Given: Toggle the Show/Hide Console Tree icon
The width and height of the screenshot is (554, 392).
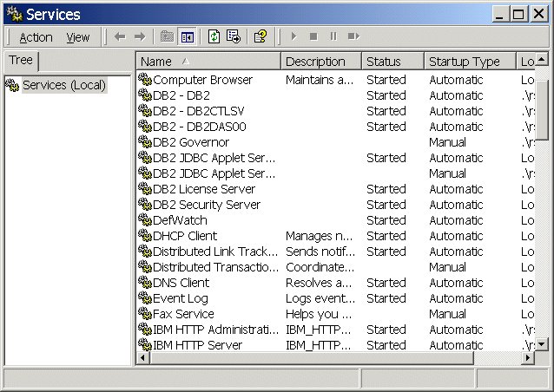Looking at the screenshot, I should 188,36.
